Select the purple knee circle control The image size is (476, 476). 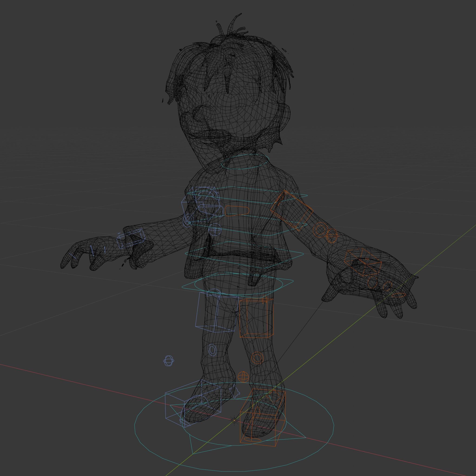(212, 349)
